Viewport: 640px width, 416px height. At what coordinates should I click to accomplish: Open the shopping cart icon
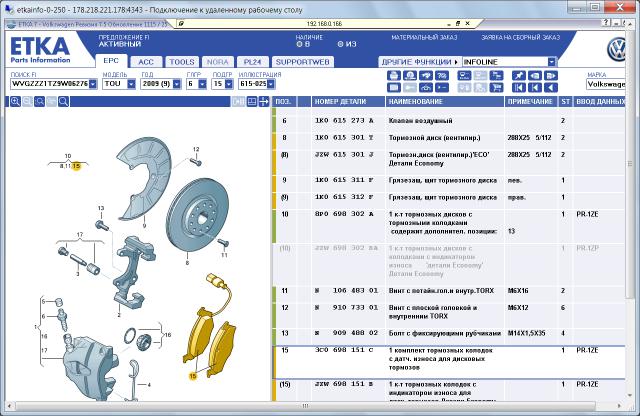point(496,87)
